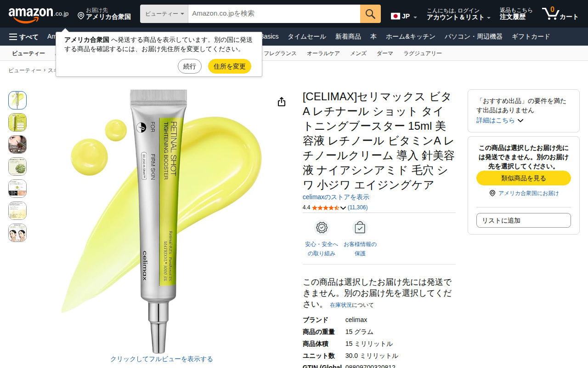The image size is (588, 368).
Task: Open the タイムセール nav item
Action: [x=307, y=37]
